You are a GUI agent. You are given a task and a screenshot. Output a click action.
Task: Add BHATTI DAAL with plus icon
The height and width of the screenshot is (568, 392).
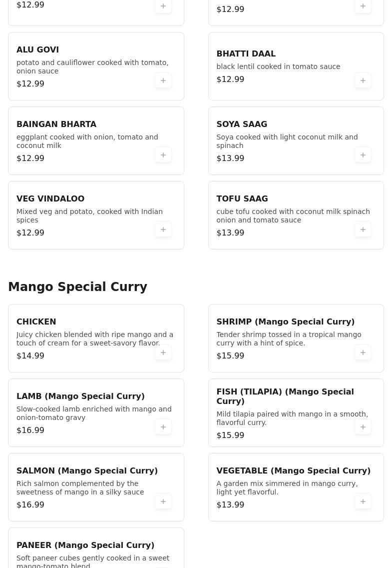[363, 80]
